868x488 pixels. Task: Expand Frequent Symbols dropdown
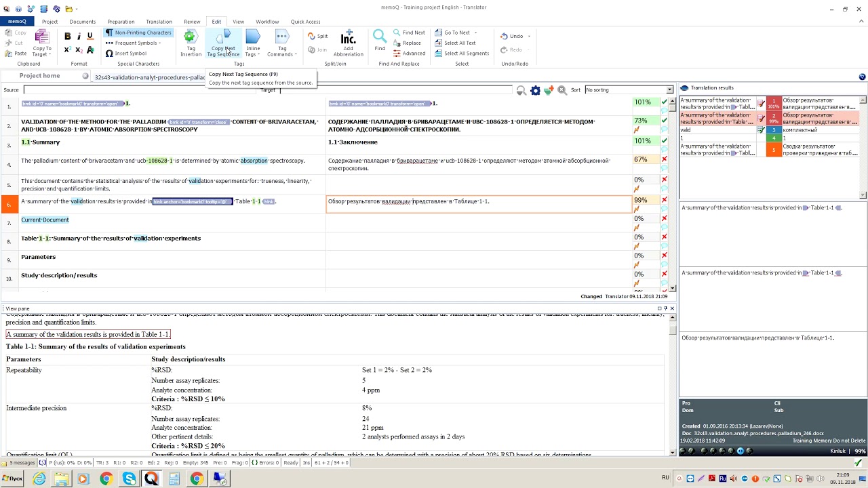point(159,43)
